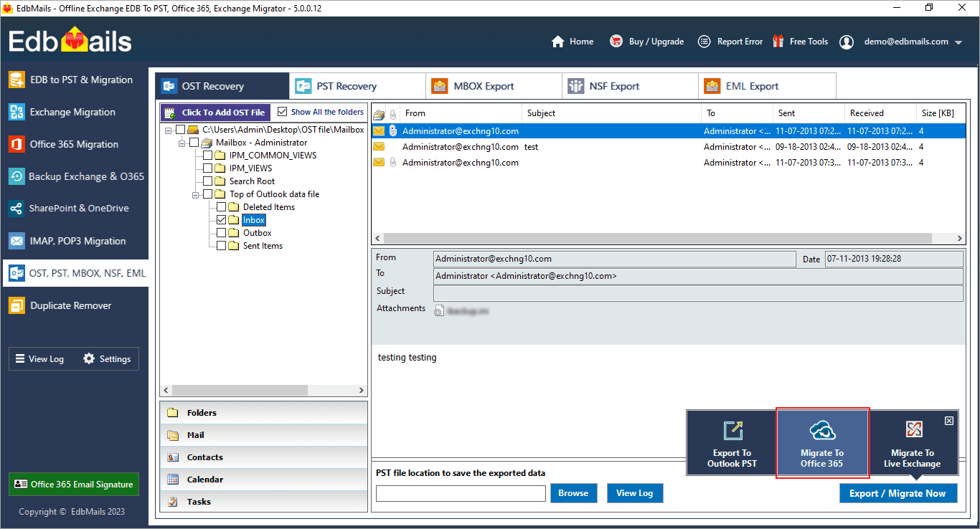Choose Export To Outlook PST icon

[x=732, y=430]
